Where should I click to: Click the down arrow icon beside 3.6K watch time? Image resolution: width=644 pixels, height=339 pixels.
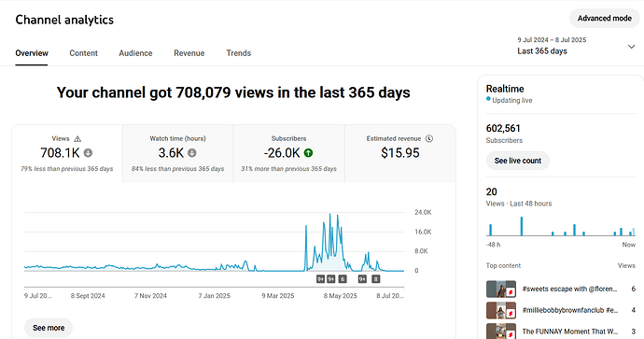point(192,153)
